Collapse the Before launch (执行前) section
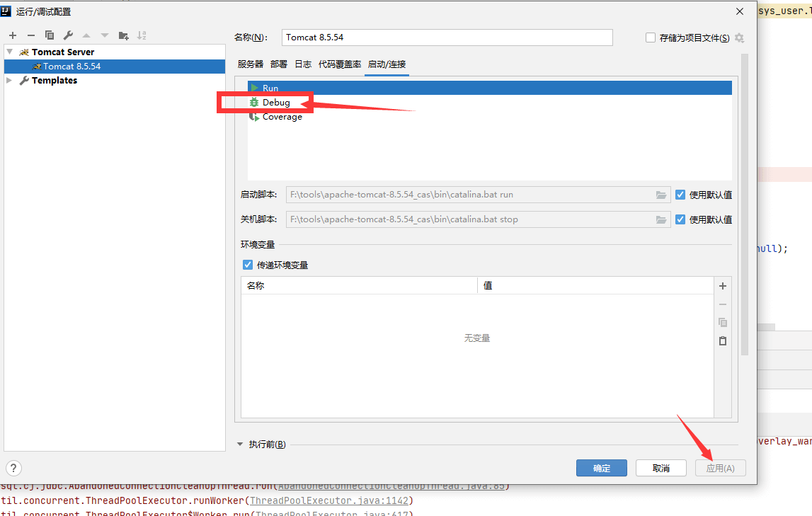 [240, 444]
